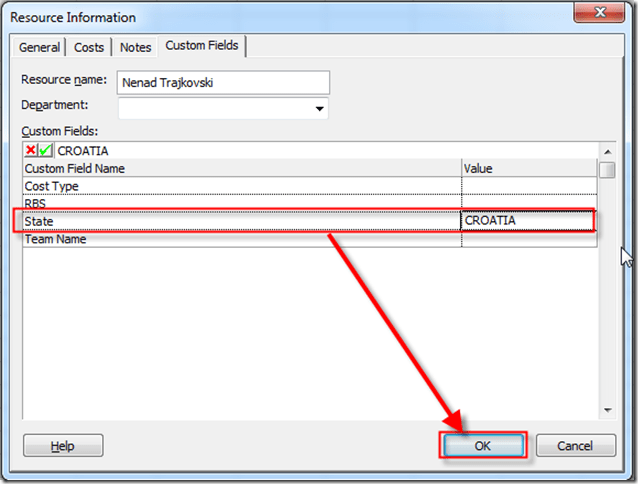Click the Value column header
638x484 pixels.
(528, 169)
